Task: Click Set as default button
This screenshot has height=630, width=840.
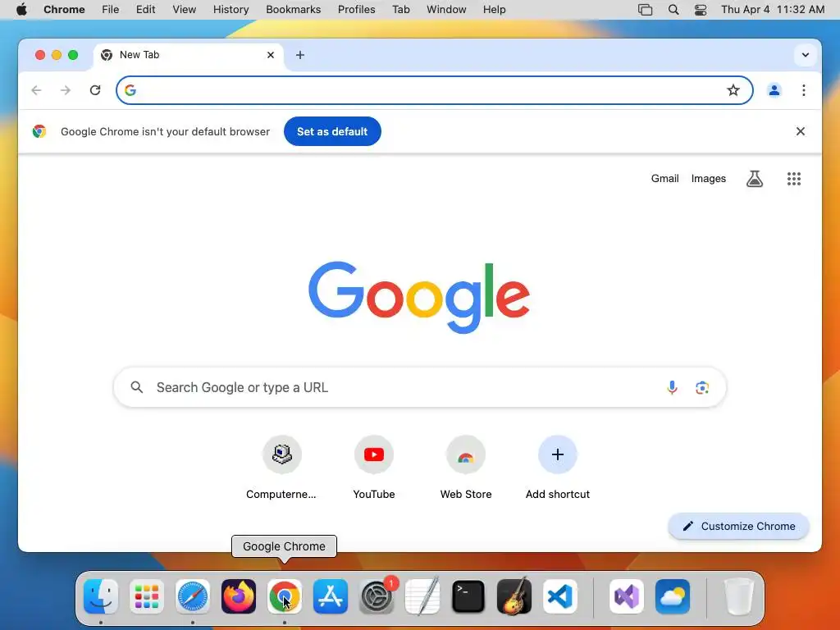Action: 332,131
